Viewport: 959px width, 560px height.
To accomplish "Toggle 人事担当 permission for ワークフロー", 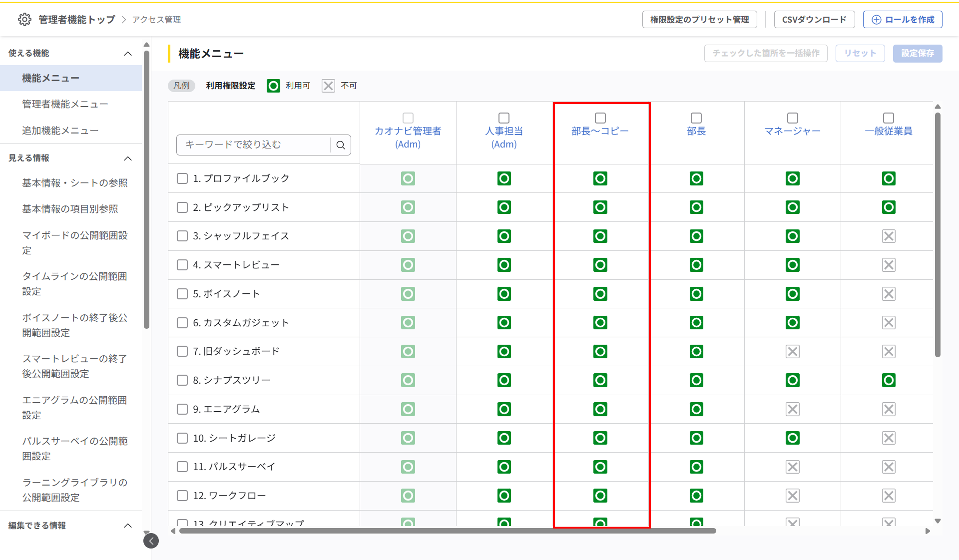I will click(x=504, y=496).
